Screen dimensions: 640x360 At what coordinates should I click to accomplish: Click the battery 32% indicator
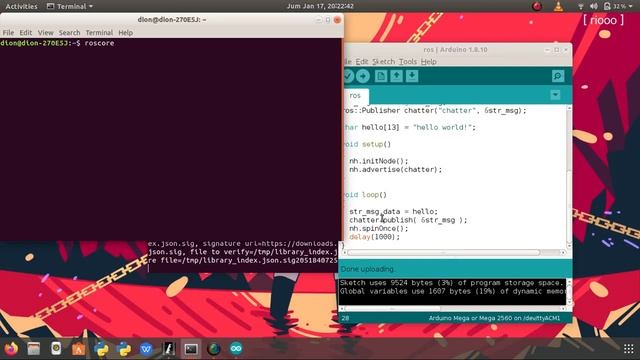coord(614,6)
